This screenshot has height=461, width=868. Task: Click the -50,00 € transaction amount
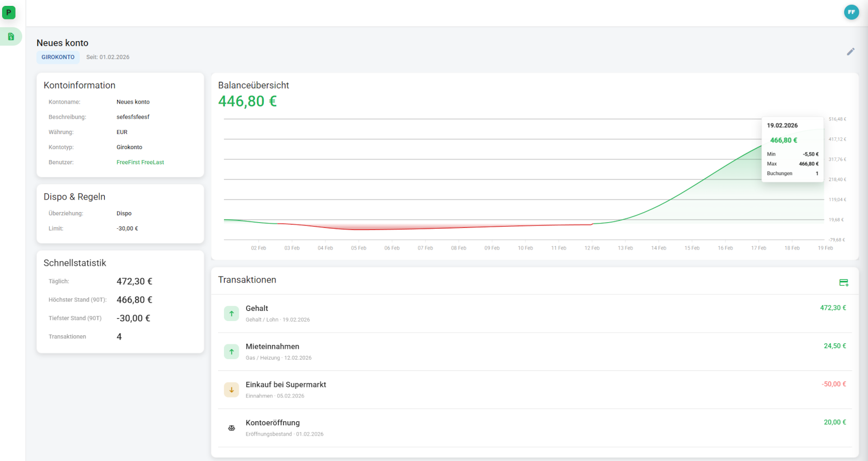pos(833,384)
